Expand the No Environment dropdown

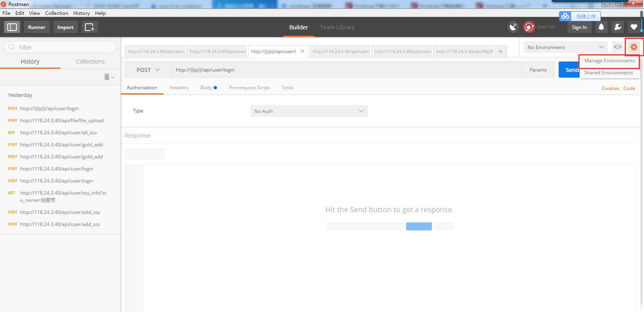[x=566, y=47]
